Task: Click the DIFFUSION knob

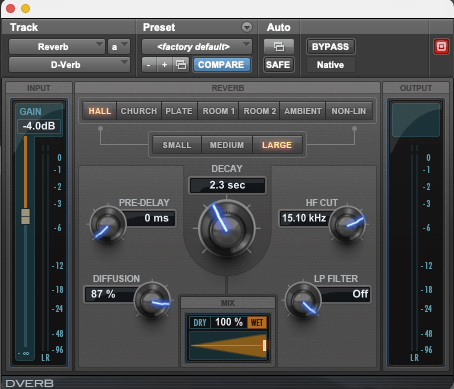Action: 152,299
